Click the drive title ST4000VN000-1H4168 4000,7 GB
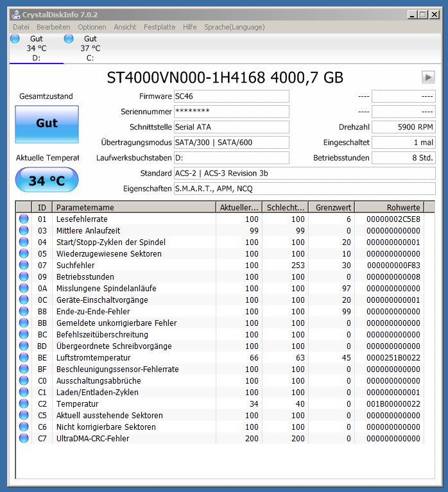The image size is (448, 492). [225, 78]
